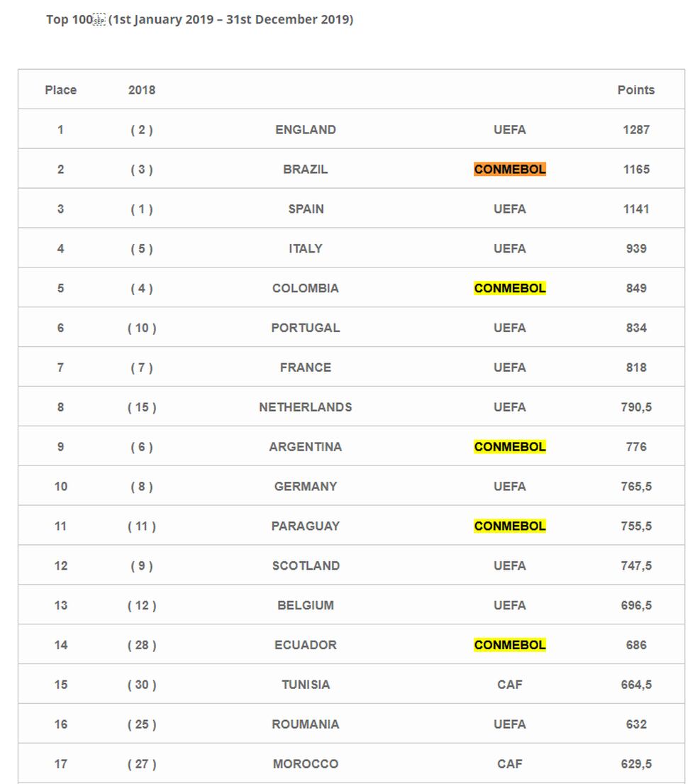Click the ROUMANIA country name
695x784 pixels.
click(x=306, y=724)
